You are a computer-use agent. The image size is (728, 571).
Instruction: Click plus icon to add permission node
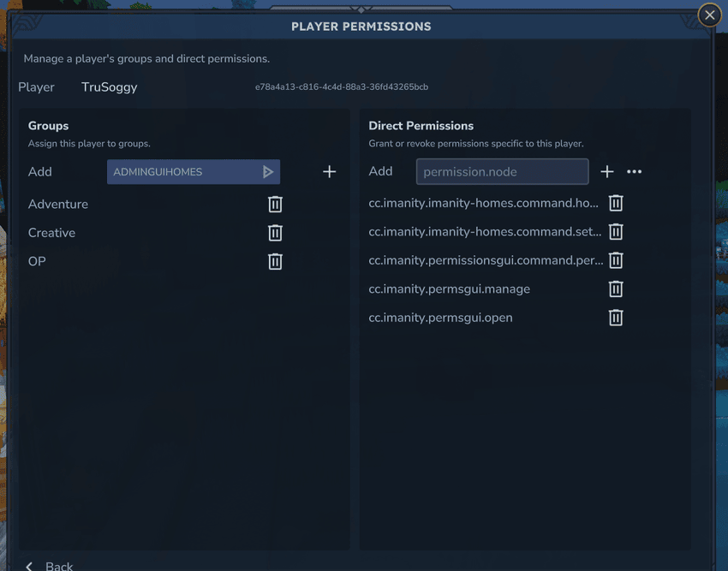pyautogui.click(x=607, y=172)
